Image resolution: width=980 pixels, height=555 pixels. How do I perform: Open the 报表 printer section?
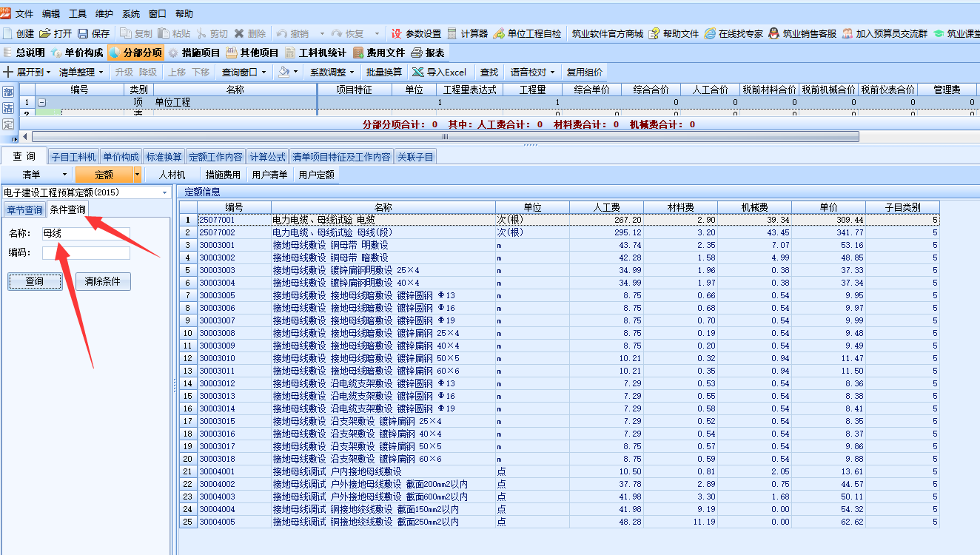tap(428, 53)
